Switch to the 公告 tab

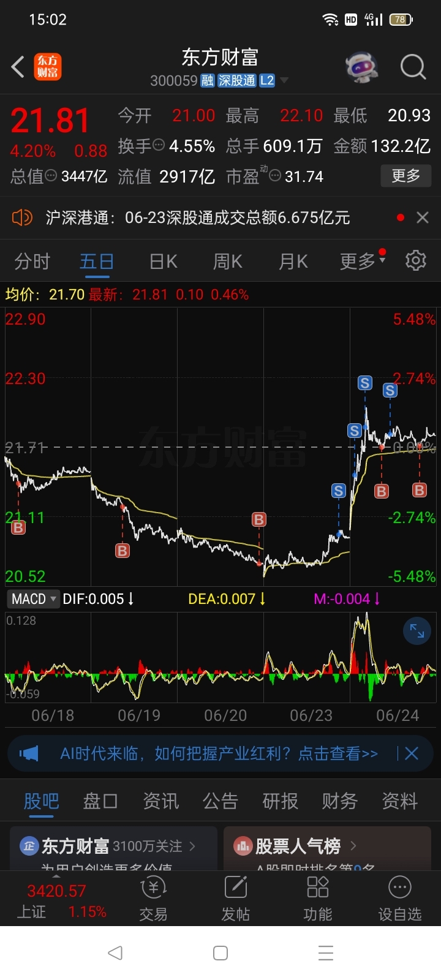point(221,801)
